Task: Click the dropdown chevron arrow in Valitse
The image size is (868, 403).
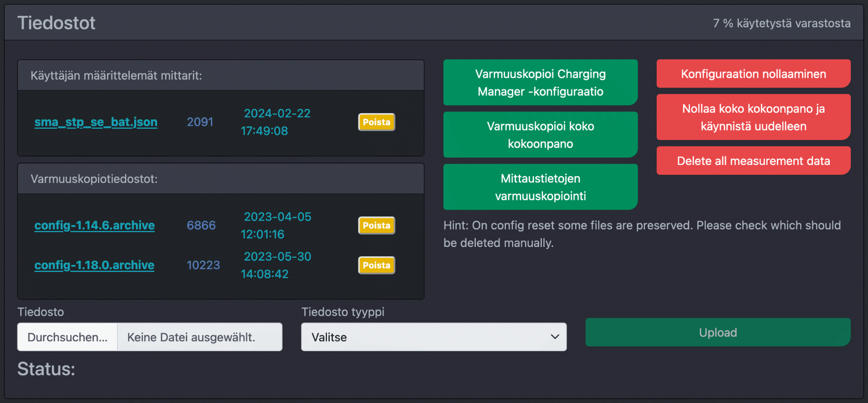Action: coord(555,337)
